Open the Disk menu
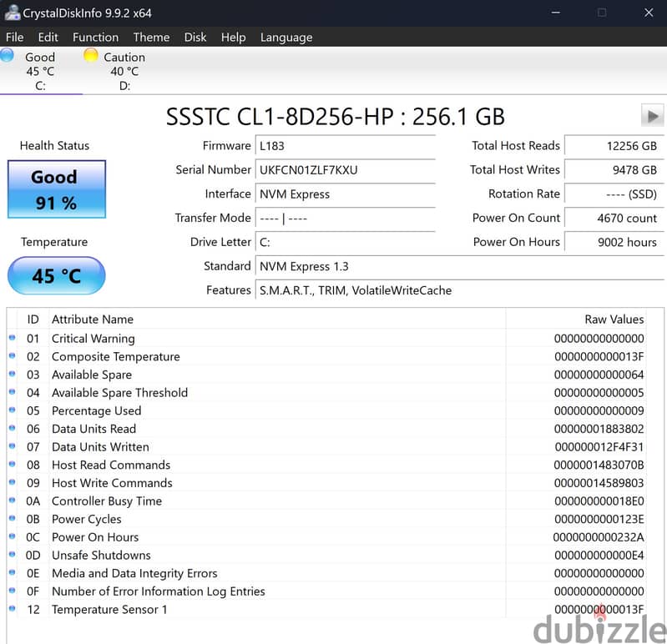Image resolution: width=667 pixels, height=644 pixels. (x=195, y=38)
